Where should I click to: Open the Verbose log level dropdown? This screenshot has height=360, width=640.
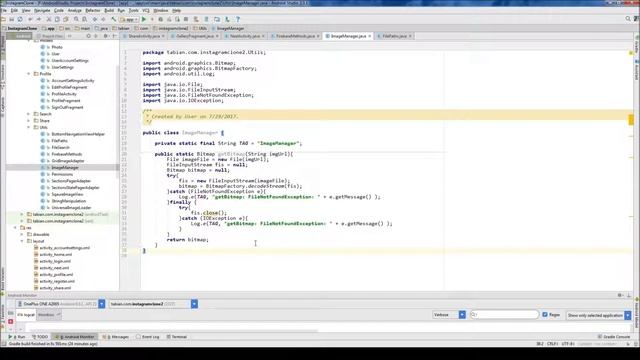[x=462, y=315]
